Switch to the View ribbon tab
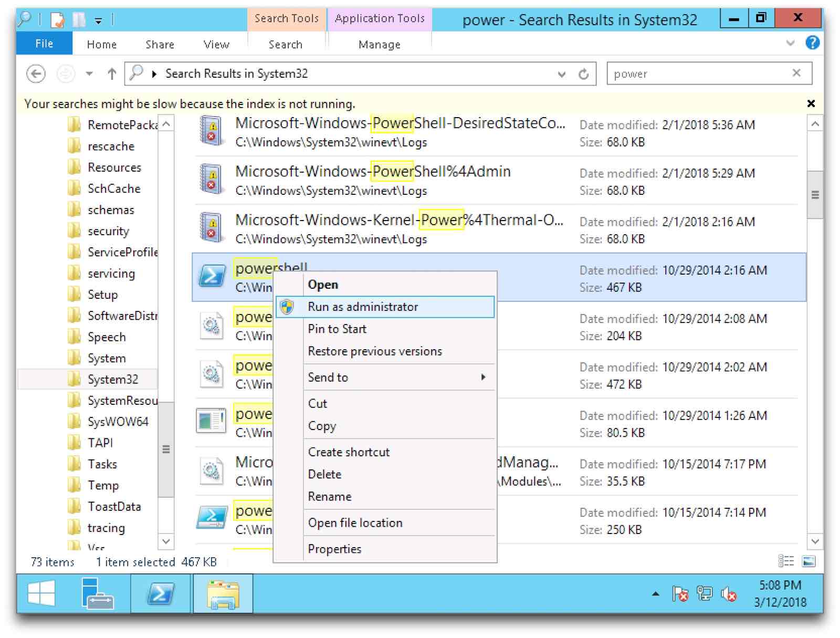840x638 pixels. pyautogui.click(x=216, y=45)
